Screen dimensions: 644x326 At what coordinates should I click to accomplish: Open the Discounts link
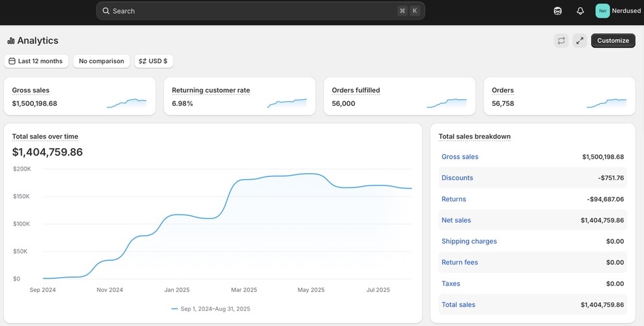[457, 178]
